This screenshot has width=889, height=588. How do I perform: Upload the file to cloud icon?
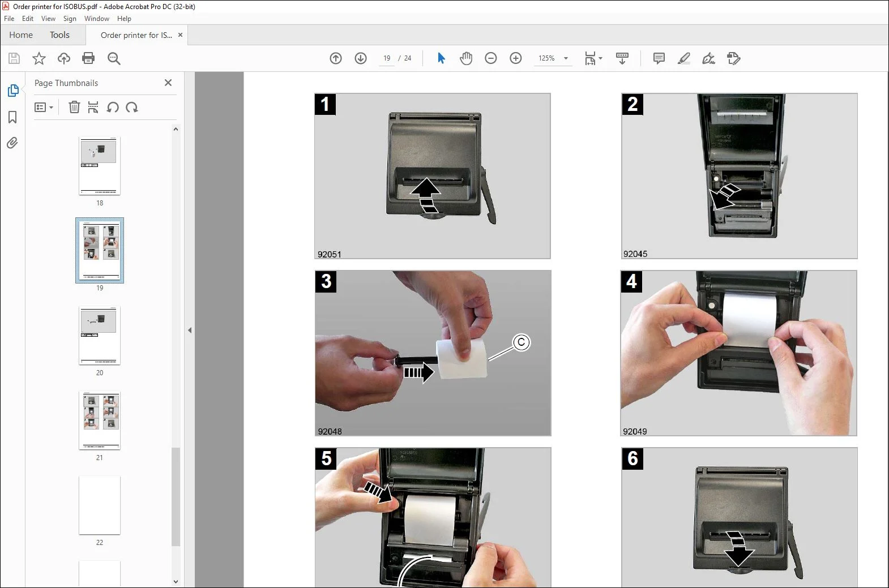64,58
